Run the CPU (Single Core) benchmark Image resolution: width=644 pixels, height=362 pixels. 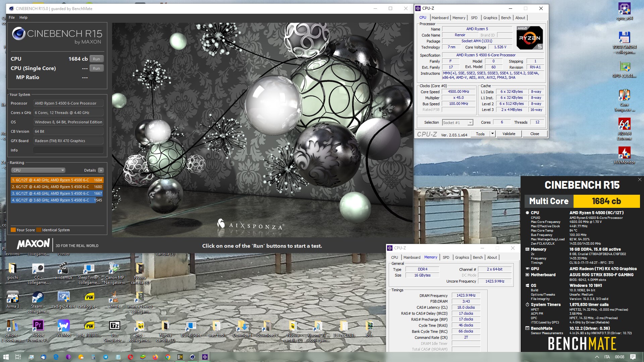click(96, 68)
